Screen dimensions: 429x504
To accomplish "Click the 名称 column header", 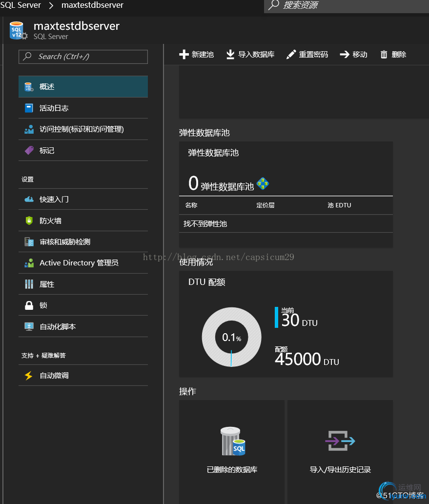I will 191,205.
